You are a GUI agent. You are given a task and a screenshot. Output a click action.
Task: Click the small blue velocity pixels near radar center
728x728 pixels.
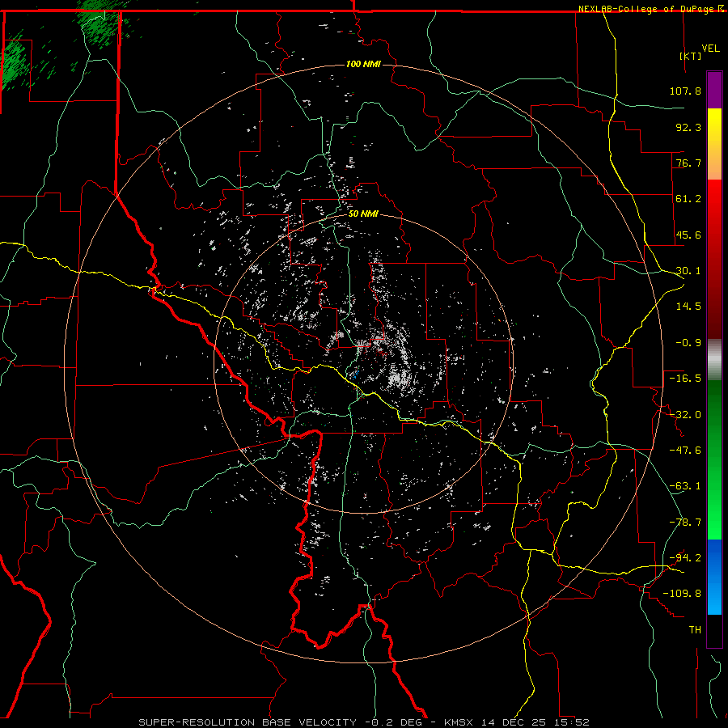[x=355, y=375]
